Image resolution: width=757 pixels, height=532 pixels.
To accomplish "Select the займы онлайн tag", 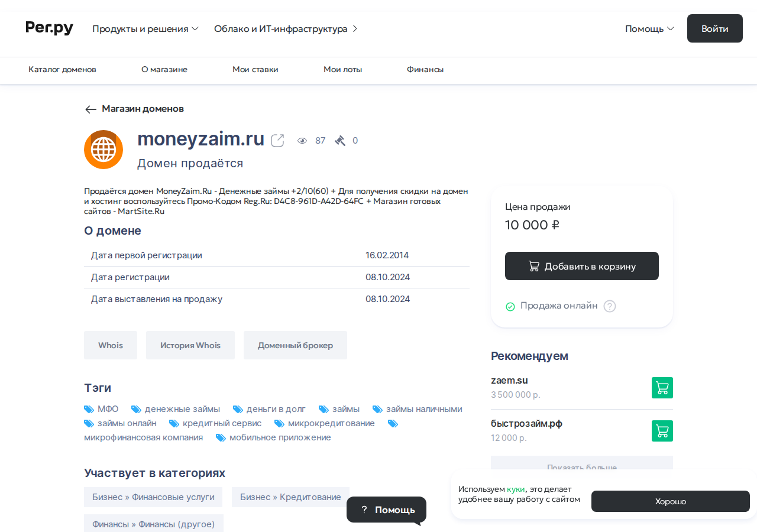I will [x=127, y=423].
